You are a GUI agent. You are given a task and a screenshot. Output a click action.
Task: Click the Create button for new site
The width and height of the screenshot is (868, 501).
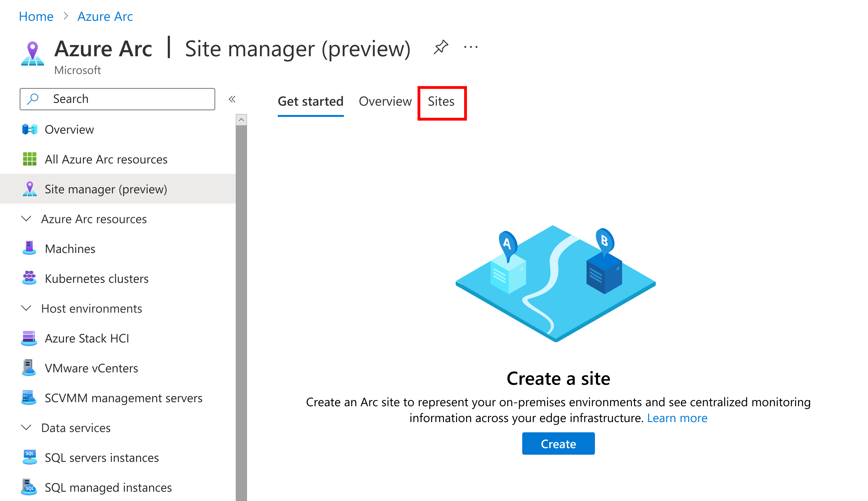[558, 444]
